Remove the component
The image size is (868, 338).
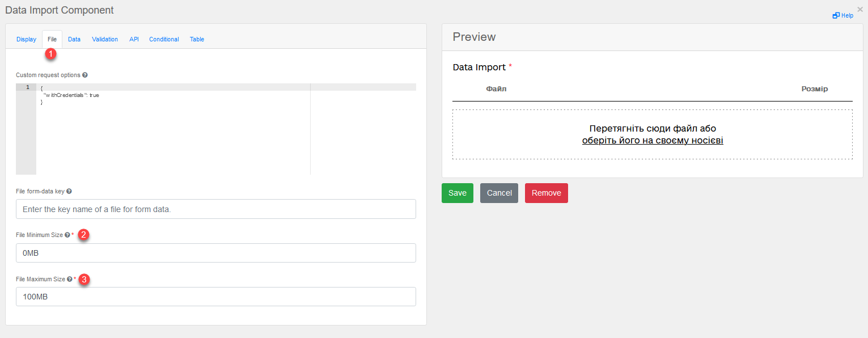[546, 193]
